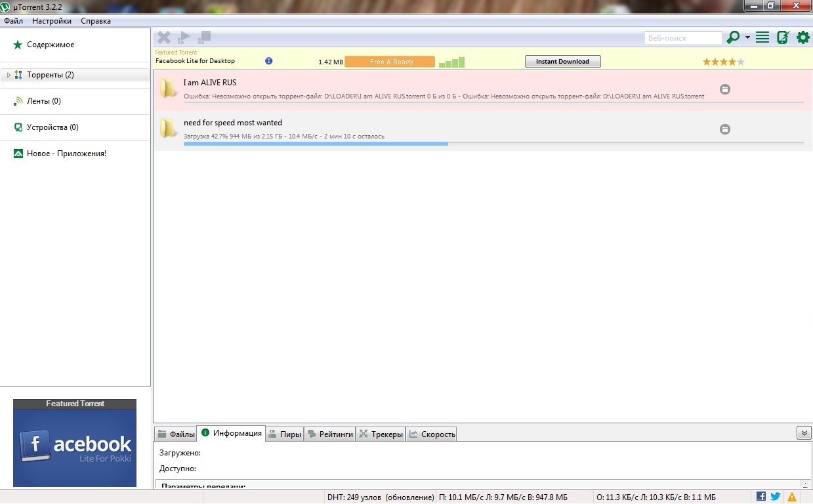Screen dimensions: 813x504
Task: Open preferences with the green gear icon
Action: click(803, 37)
